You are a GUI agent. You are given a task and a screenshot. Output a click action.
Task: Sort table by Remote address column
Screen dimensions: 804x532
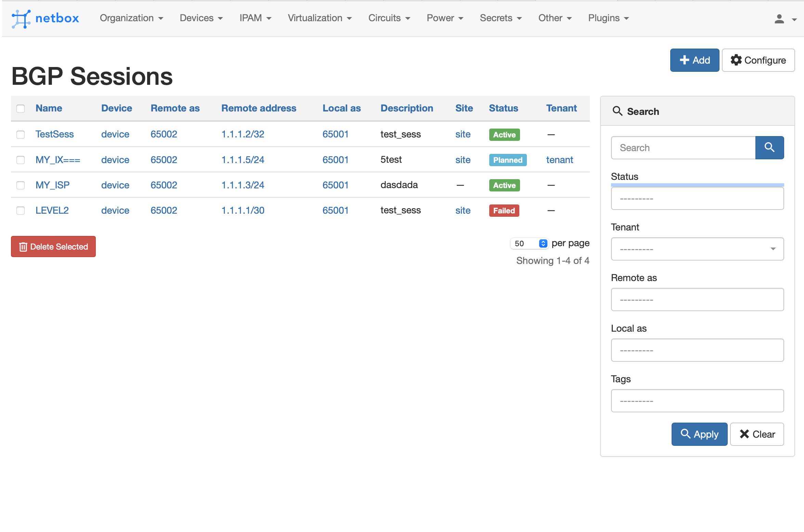point(259,108)
